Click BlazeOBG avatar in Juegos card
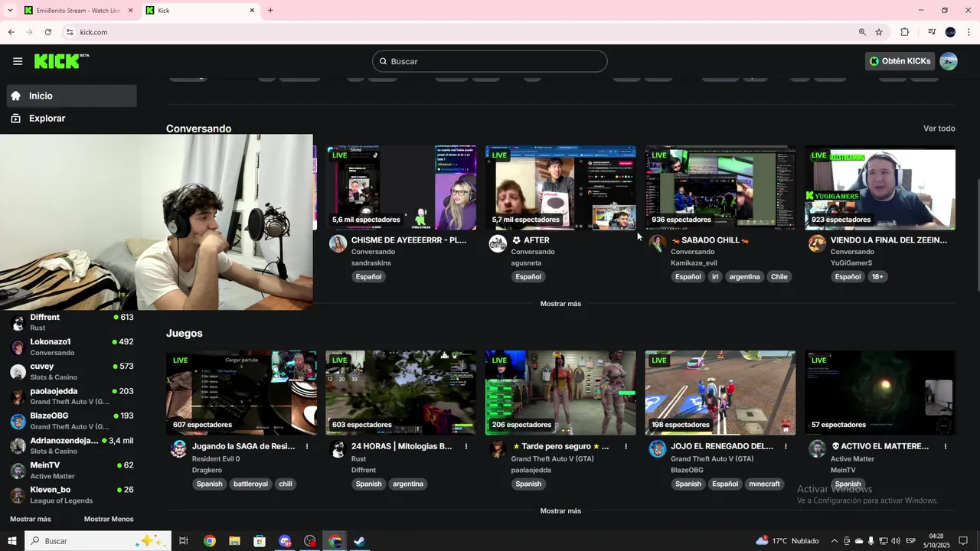This screenshot has height=551, width=980. click(x=658, y=449)
